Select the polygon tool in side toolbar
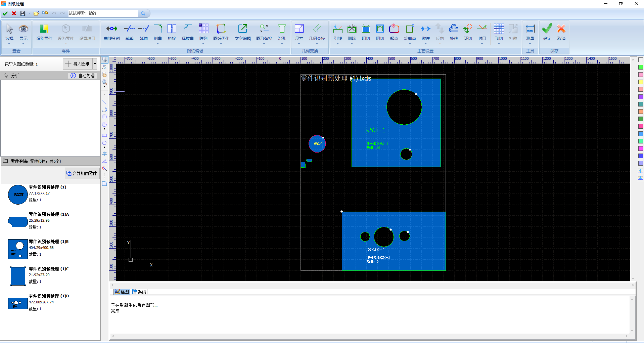This screenshot has width=644, height=343. pyautogui.click(x=104, y=143)
